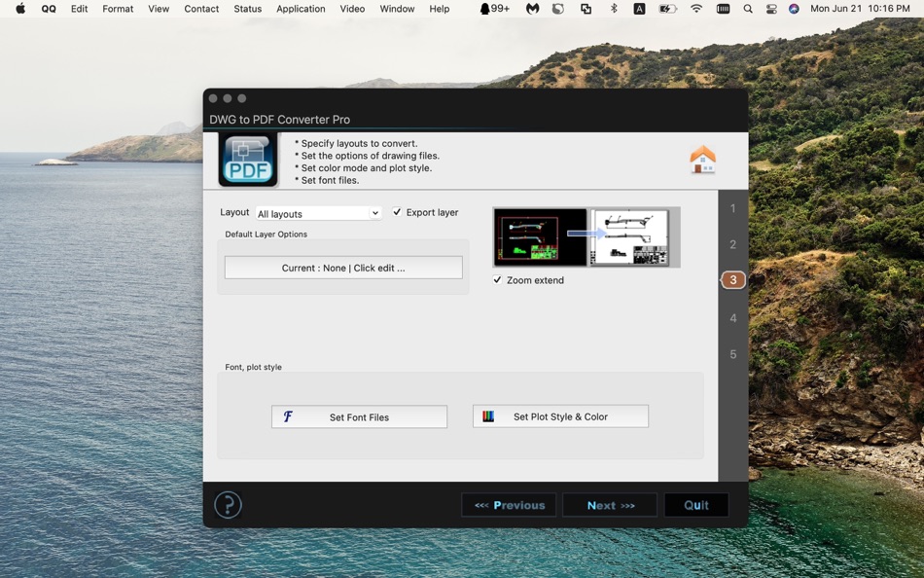Viewport: 924px width, 578px height.
Task: Click the "Specify layouts to convert." text
Action: pos(359,143)
